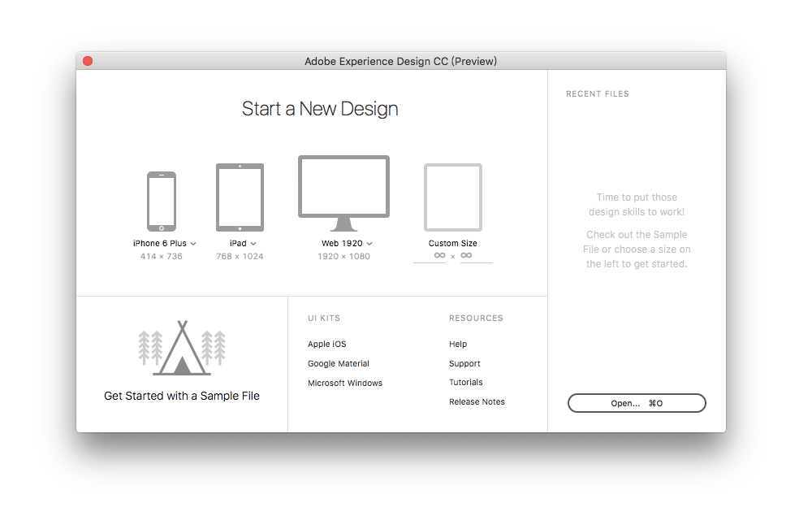
Task: Click the custom height input field
Action: click(468, 255)
